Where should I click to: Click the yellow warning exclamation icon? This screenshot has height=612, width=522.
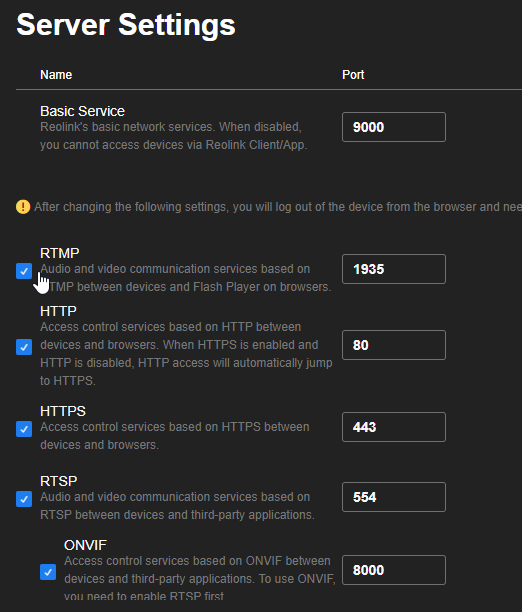(23, 207)
